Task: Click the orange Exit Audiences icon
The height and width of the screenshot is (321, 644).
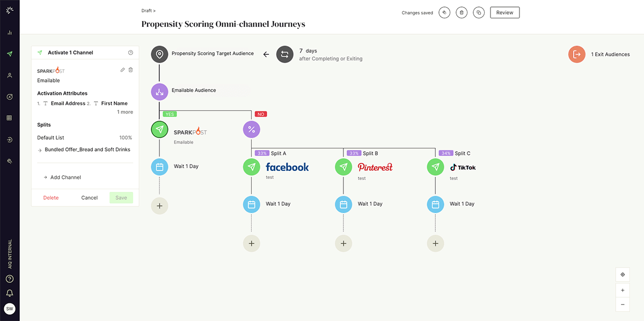Action: tap(577, 54)
